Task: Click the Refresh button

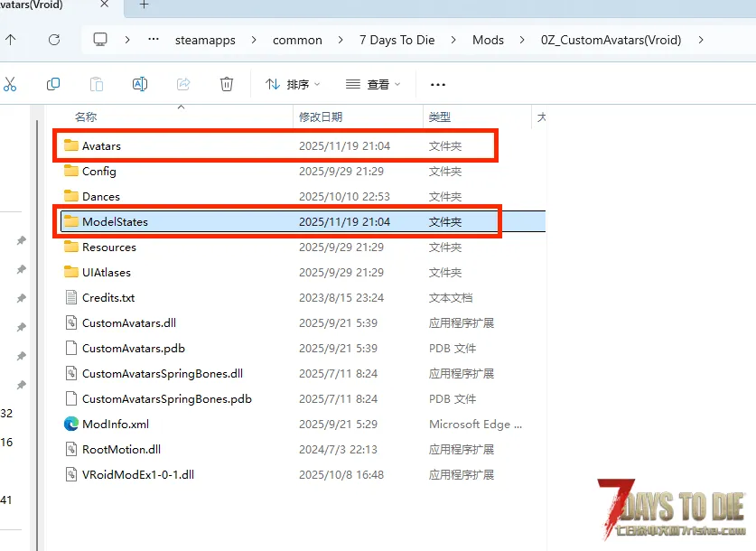Action: coord(54,40)
